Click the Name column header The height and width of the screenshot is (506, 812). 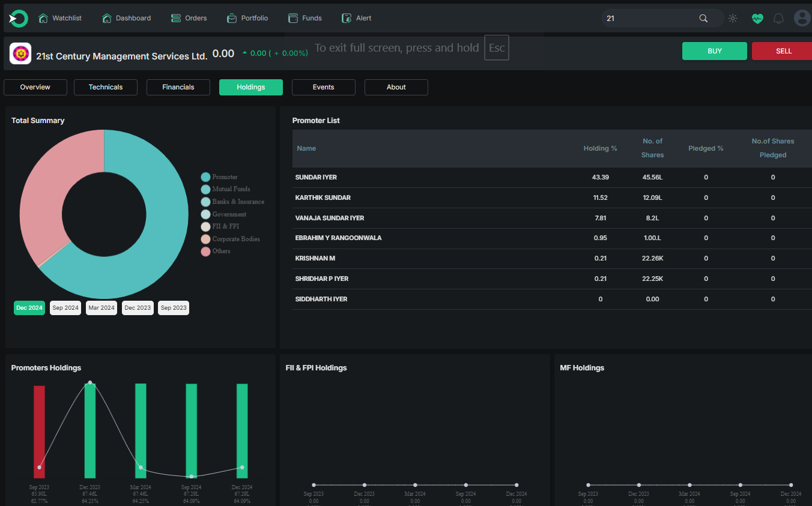[306, 148]
